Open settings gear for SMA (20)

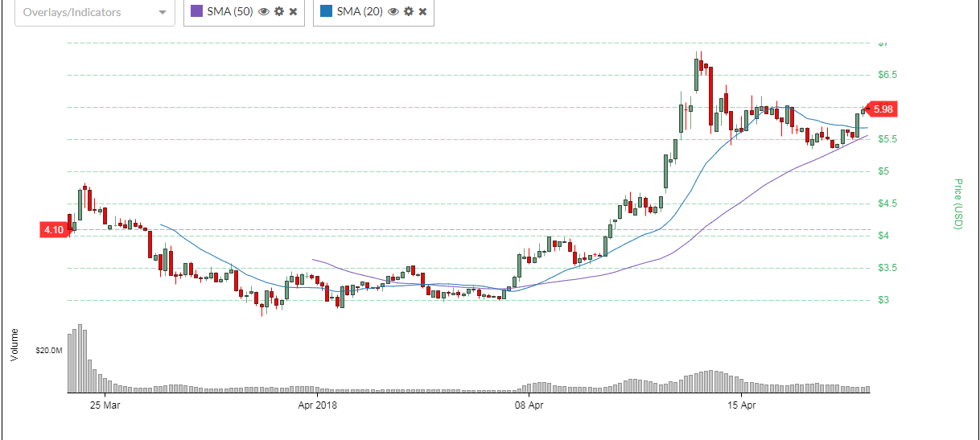[408, 12]
